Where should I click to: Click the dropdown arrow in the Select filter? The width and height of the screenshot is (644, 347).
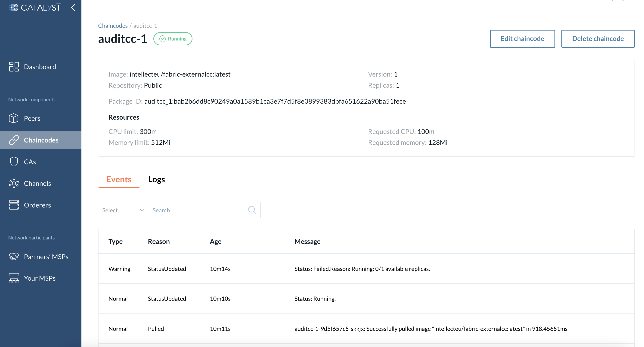pos(142,210)
